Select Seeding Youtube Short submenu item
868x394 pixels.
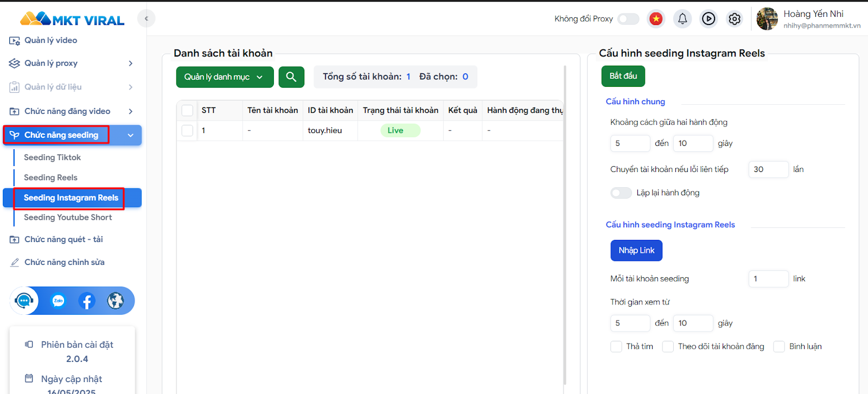68,218
